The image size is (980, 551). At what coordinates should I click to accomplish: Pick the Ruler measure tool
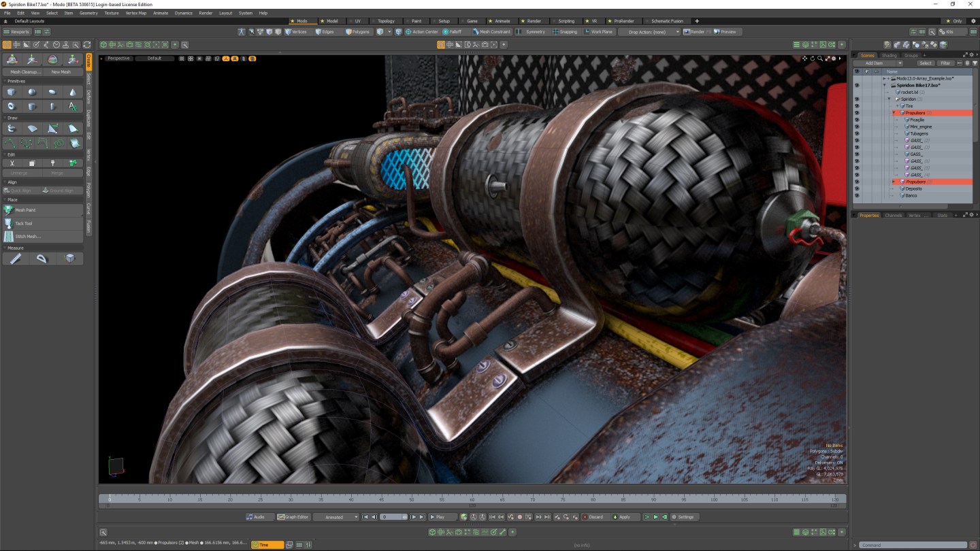15,258
